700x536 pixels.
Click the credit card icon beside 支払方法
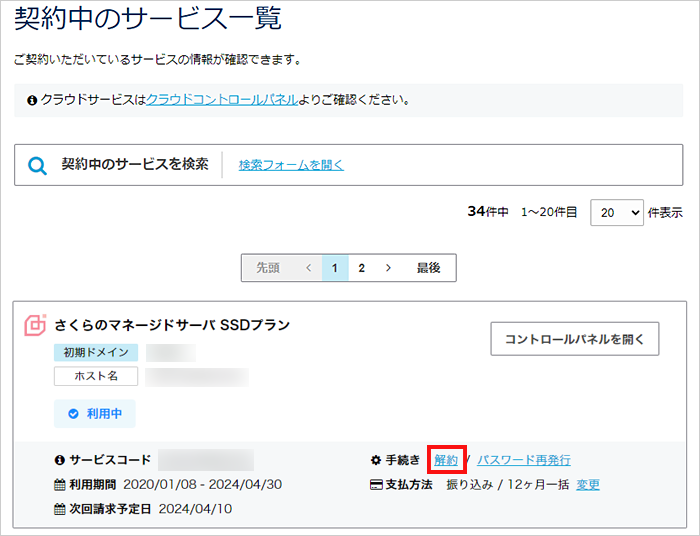pyautogui.click(x=376, y=485)
